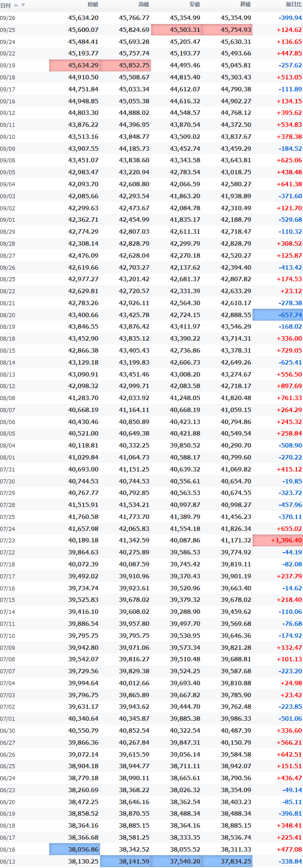This screenshot has height=868, width=303.
Task: Select the open value 42,476.09
Action: [x=83, y=255]
